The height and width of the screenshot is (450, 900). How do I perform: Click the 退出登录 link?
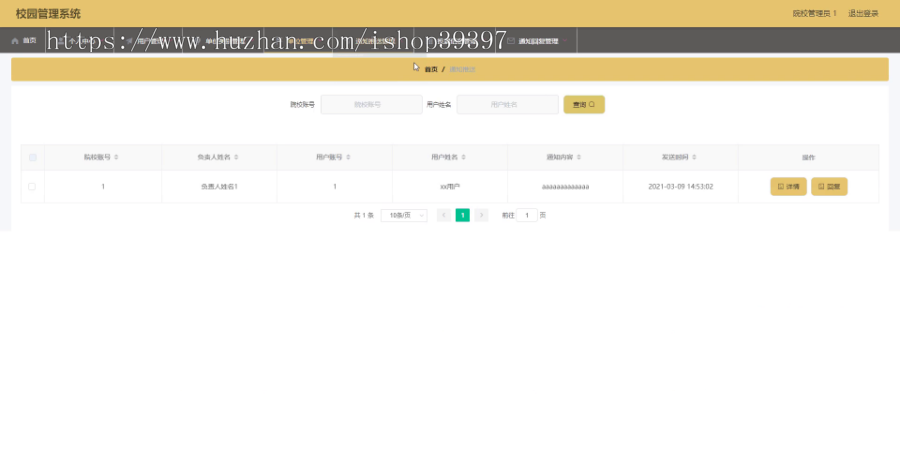click(x=863, y=13)
